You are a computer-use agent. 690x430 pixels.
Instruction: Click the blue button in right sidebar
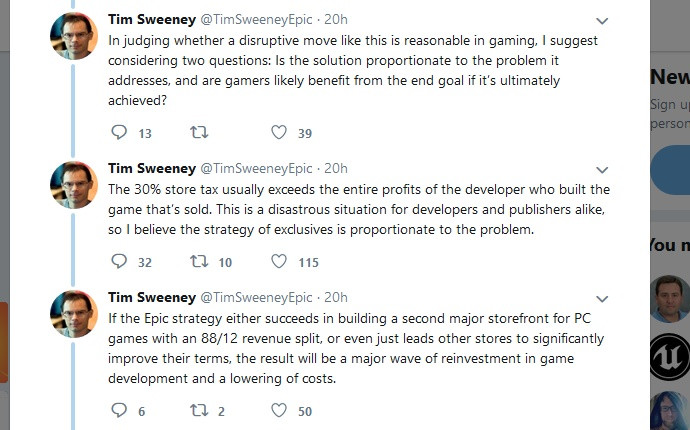pos(670,172)
